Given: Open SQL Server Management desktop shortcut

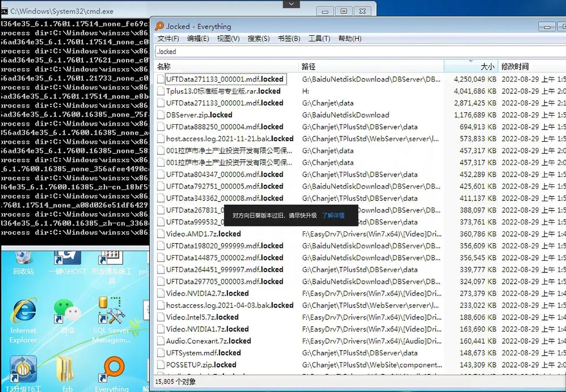Looking at the screenshot, I should click(112, 320).
